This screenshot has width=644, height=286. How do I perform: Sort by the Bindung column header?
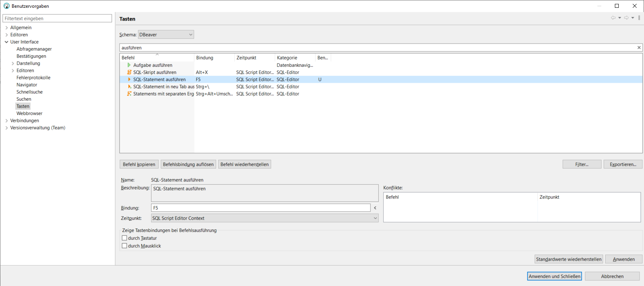click(x=214, y=58)
